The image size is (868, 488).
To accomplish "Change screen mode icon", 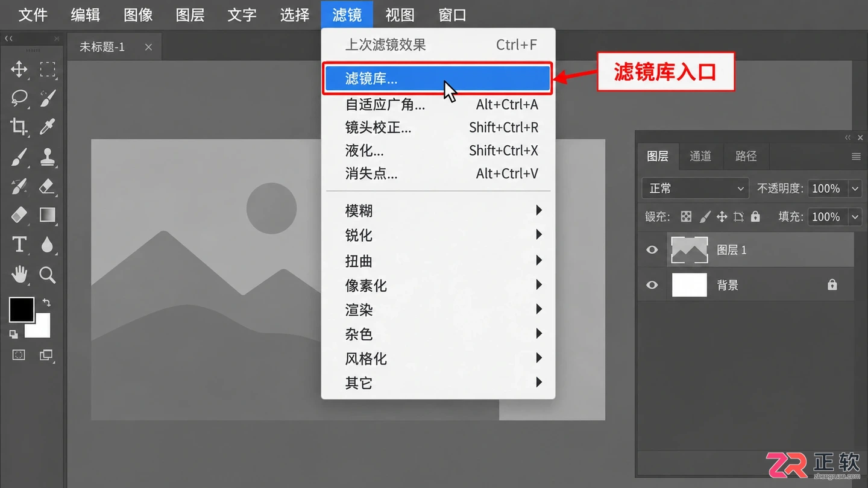I will coord(46,355).
